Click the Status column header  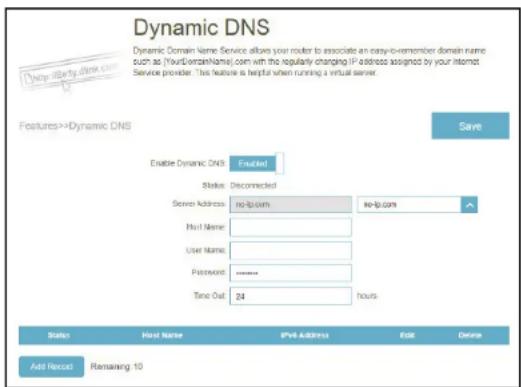(59, 335)
